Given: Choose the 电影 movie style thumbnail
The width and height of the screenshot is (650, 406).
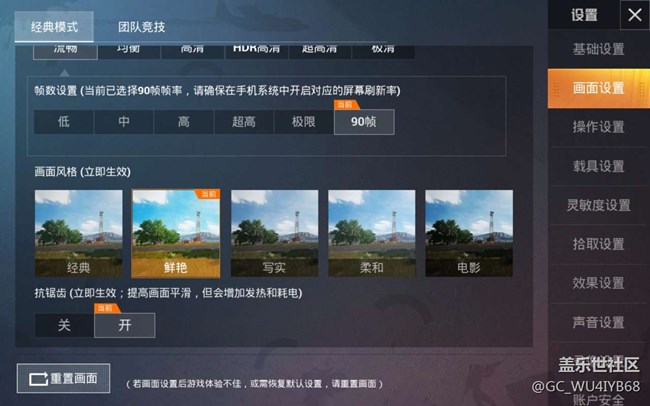Looking at the screenshot, I should click(469, 233).
